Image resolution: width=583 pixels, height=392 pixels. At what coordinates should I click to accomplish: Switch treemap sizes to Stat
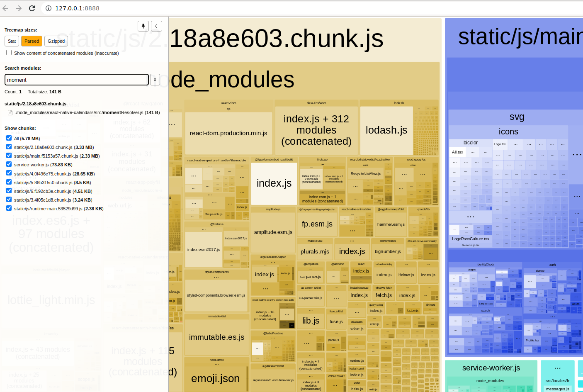tap(12, 41)
